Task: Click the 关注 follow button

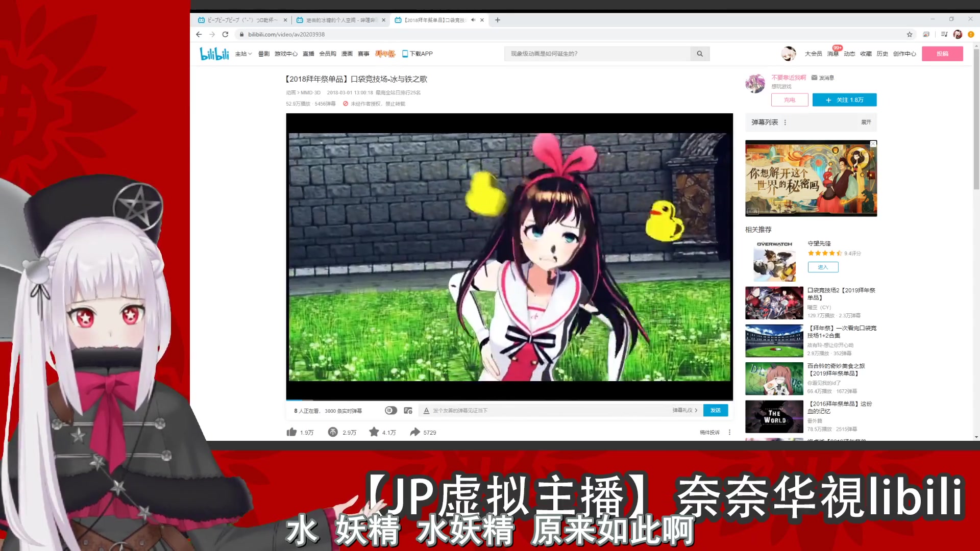Action: click(x=844, y=100)
